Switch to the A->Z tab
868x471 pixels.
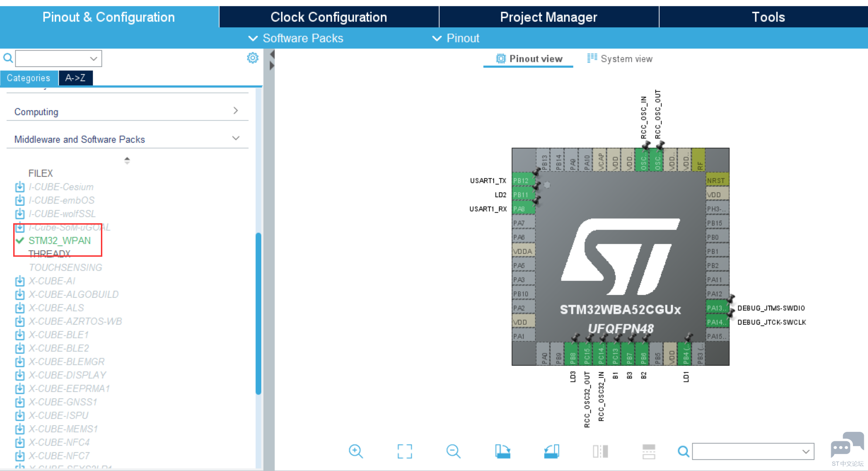pyautogui.click(x=75, y=78)
